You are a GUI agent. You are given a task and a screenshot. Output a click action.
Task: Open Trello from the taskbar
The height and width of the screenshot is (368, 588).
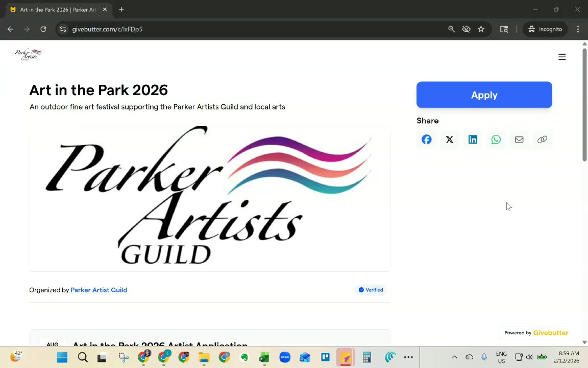pos(325,357)
